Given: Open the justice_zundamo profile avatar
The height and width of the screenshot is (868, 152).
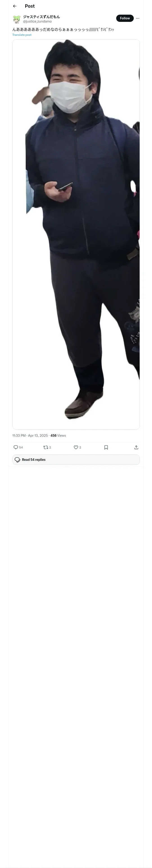Looking at the screenshot, I should pos(16,19).
